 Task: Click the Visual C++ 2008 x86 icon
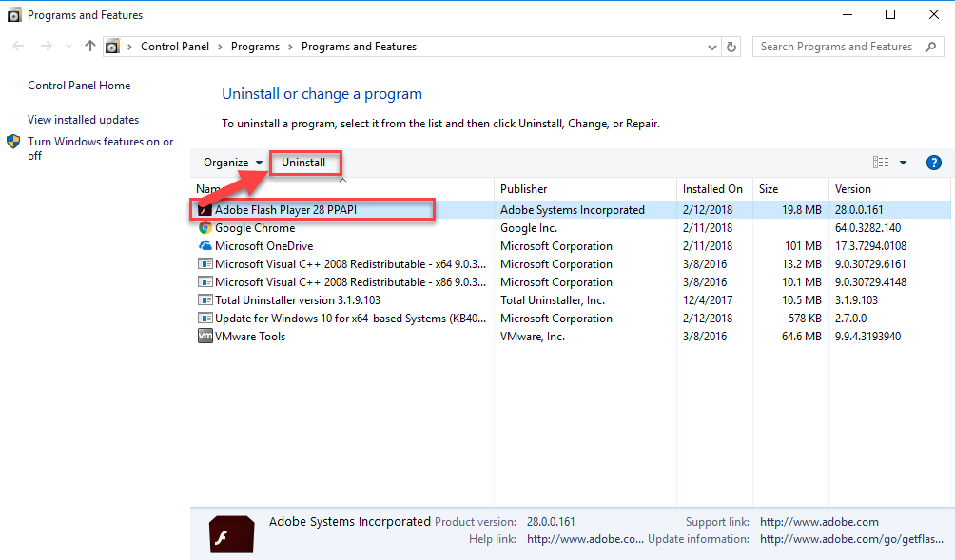click(205, 282)
